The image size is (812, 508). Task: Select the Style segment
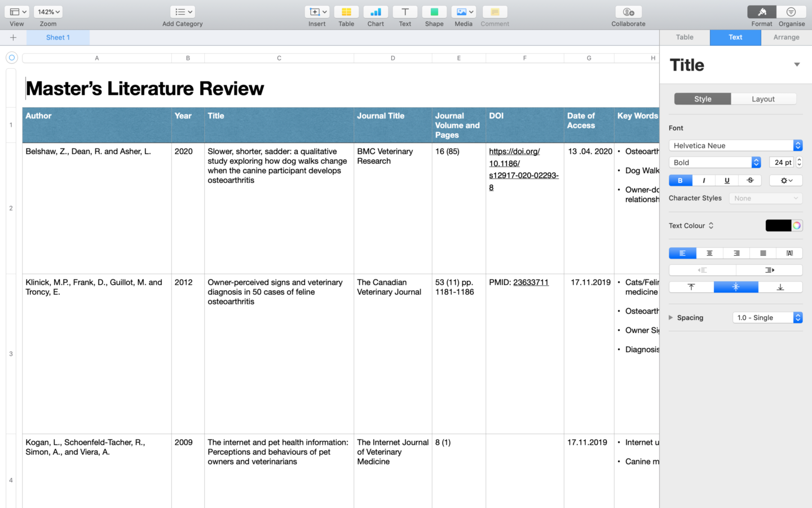pos(703,99)
